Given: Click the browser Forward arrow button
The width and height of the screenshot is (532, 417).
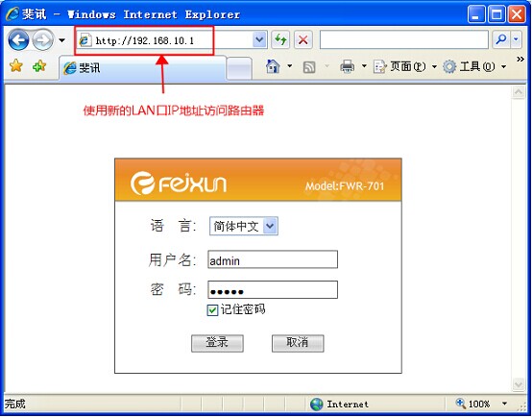Looking at the screenshot, I should click(42, 40).
